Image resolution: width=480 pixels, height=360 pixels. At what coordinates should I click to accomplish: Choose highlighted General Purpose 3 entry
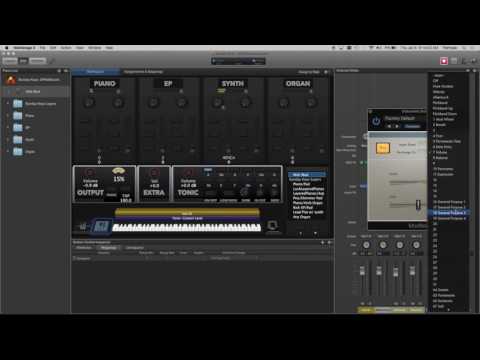[449, 213]
